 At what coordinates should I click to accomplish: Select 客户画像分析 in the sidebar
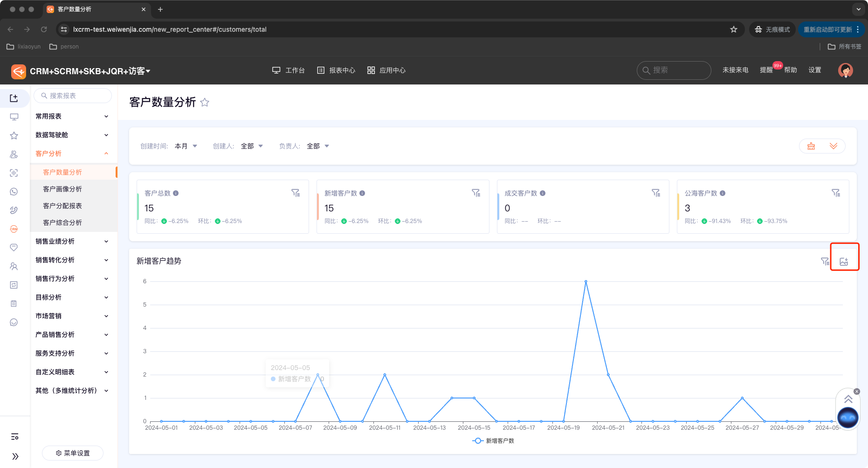tap(62, 189)
